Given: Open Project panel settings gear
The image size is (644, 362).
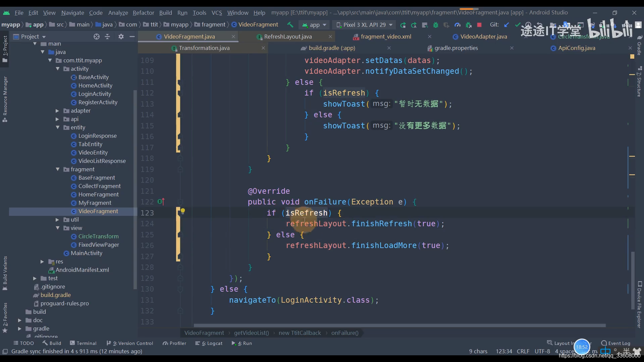Looking at the screenshot, I should click(x=121, y=37).
